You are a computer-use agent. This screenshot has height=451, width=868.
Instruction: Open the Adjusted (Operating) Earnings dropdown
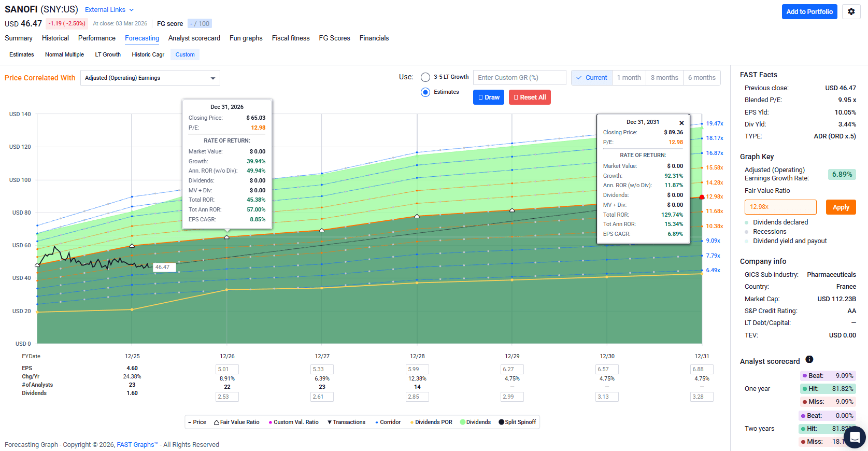click(150, 78)
